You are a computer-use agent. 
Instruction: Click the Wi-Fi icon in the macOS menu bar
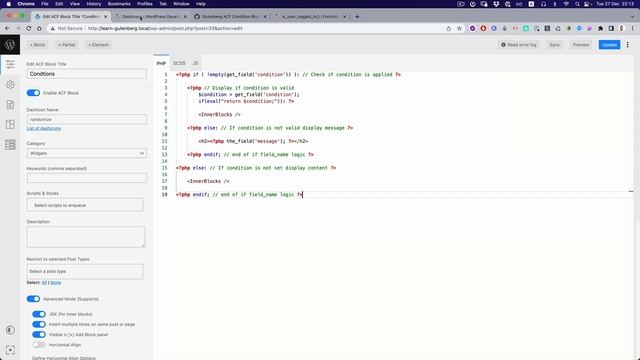566,4
